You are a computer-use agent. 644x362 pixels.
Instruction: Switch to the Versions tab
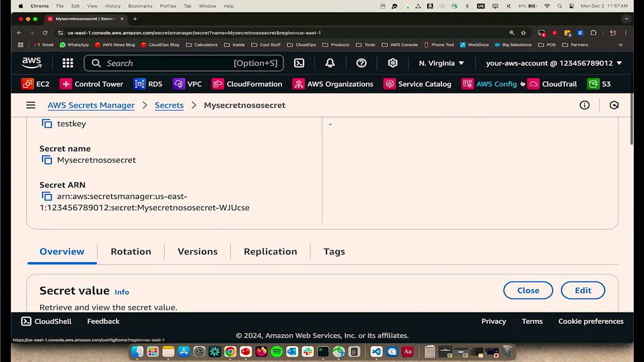197,252
